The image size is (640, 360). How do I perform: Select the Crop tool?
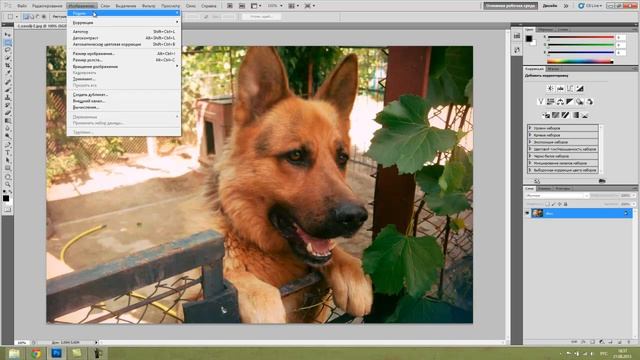click(x=7, y=66)
